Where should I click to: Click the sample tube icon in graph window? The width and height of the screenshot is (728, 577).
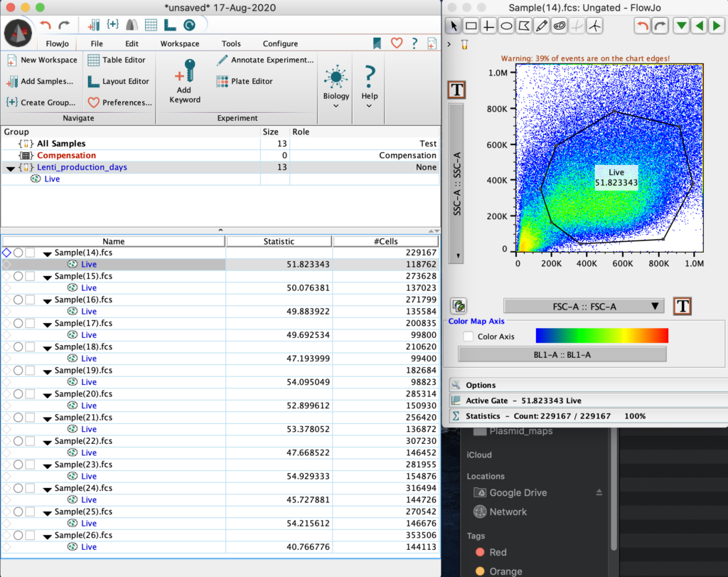464,45
